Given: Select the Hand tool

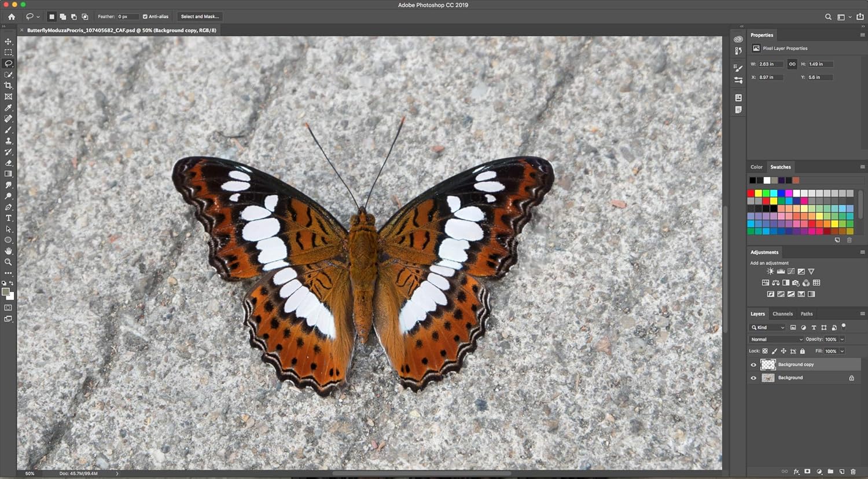Looking at the screenshot, I should [x=8, y=251].
